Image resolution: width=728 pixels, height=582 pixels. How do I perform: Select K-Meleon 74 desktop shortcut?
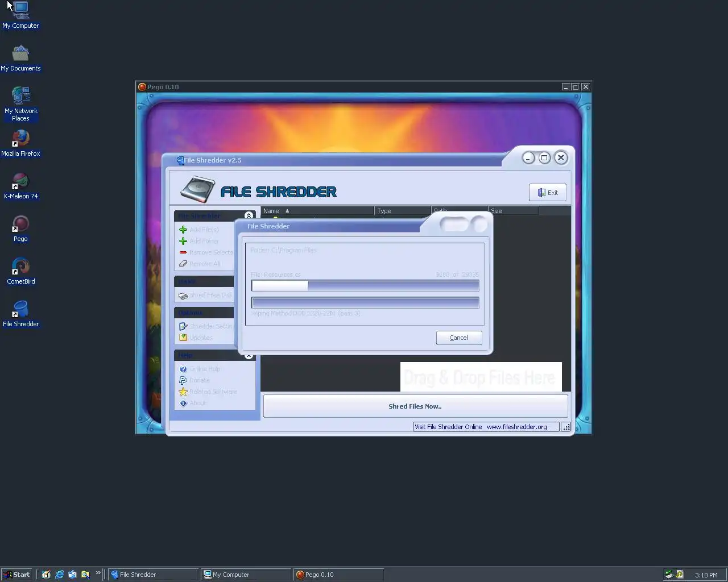20,186
